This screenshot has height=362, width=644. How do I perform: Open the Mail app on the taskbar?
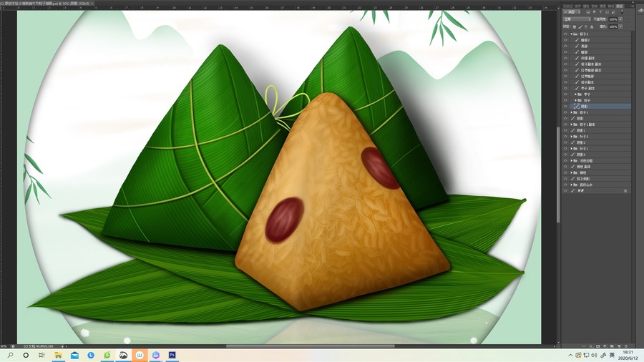tap(74, 355)
